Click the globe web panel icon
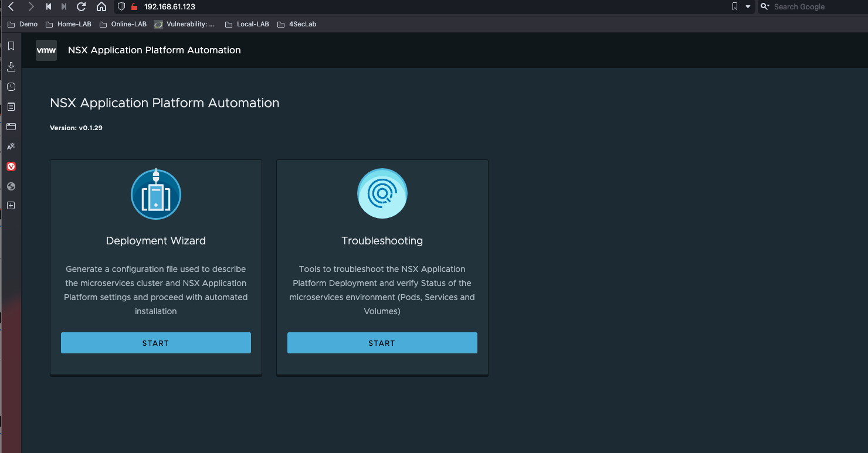The image size is (868, 453). point(11,186)
